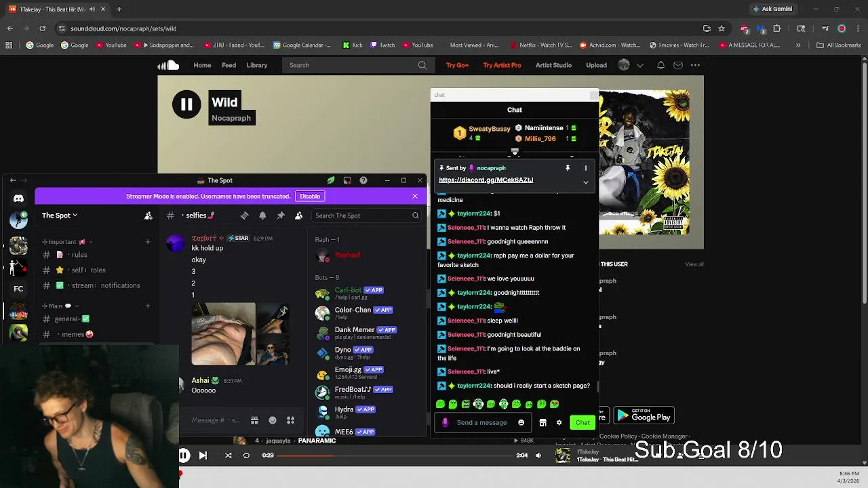
Task: Select the FC server icon
Action: (18, 289)
